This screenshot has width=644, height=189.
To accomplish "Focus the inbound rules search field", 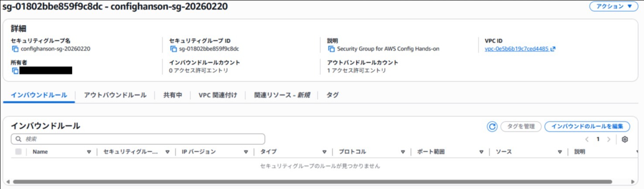I will click(138, 139).
